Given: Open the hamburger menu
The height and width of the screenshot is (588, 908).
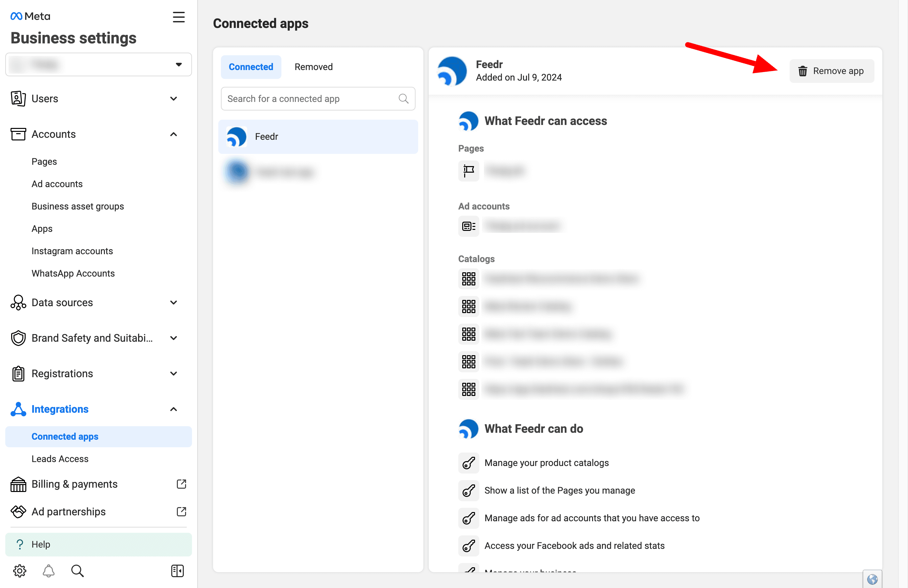Looking at the screenshot, I should [179, 17].
